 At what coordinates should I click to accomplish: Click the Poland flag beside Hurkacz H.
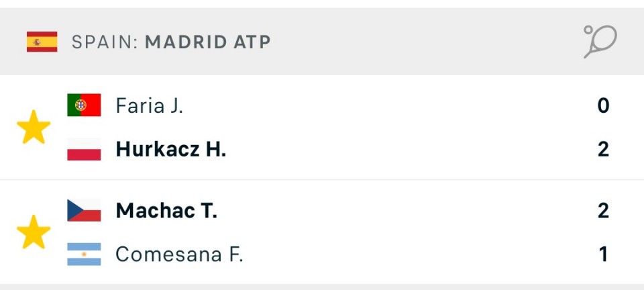pyautogui.click(x=84, y=149)
